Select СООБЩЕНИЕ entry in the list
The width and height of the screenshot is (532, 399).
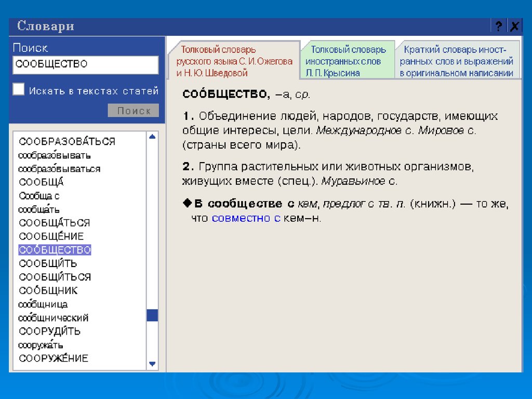click(x=51, y=236)
